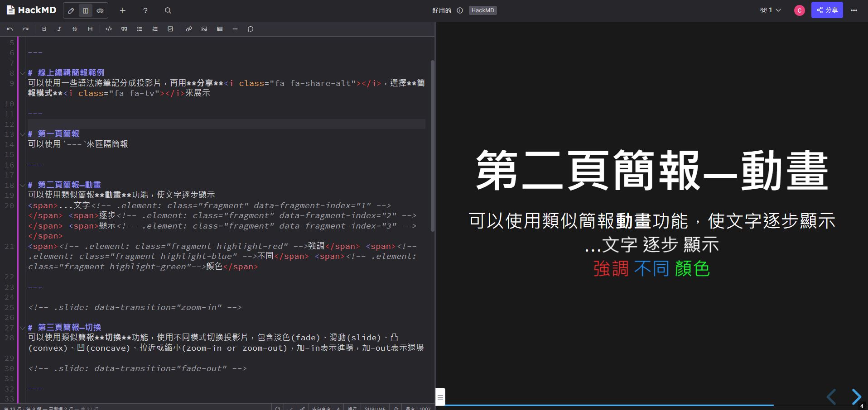Click the HackMD tag label

coord(482,10)
